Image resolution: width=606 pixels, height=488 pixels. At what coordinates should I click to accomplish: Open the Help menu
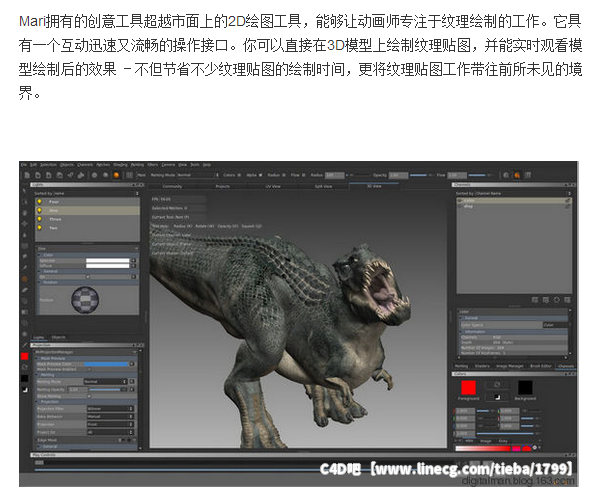click(x=207, y=165)
